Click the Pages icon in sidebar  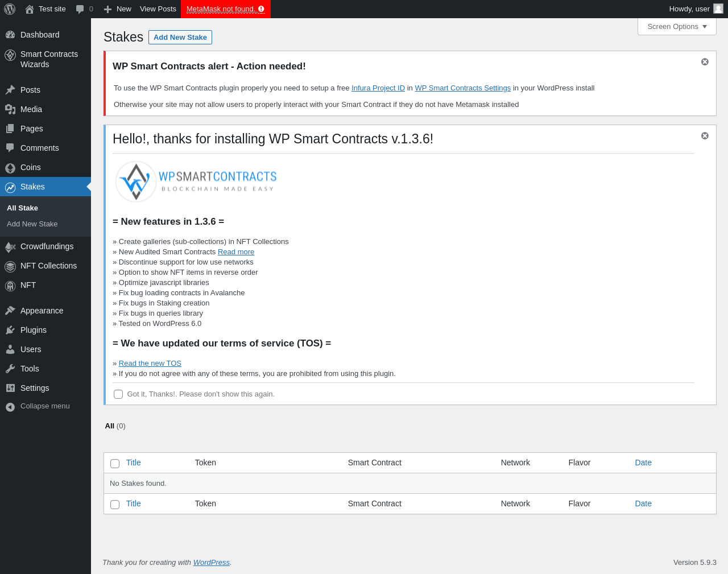10,129
